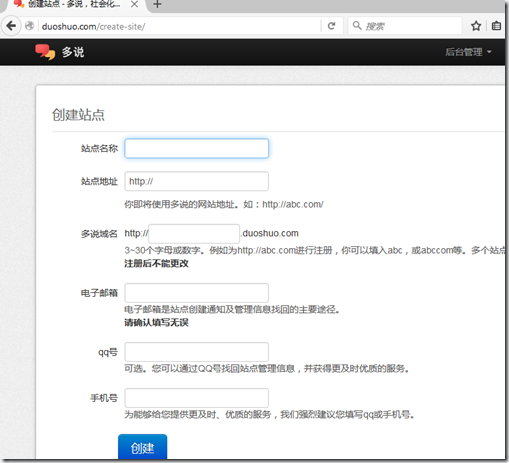Click the 请确认填写无误 bold note

156,323
